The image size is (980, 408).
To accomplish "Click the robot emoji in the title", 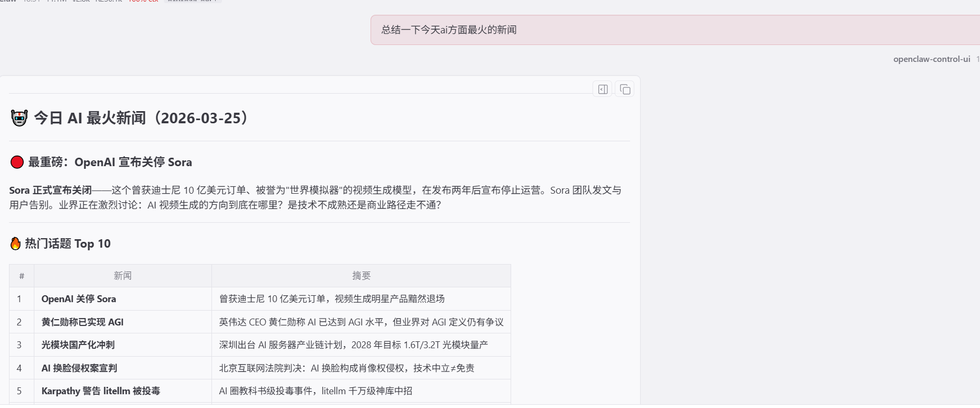I will pyautogui.click(x=19, y=118).
